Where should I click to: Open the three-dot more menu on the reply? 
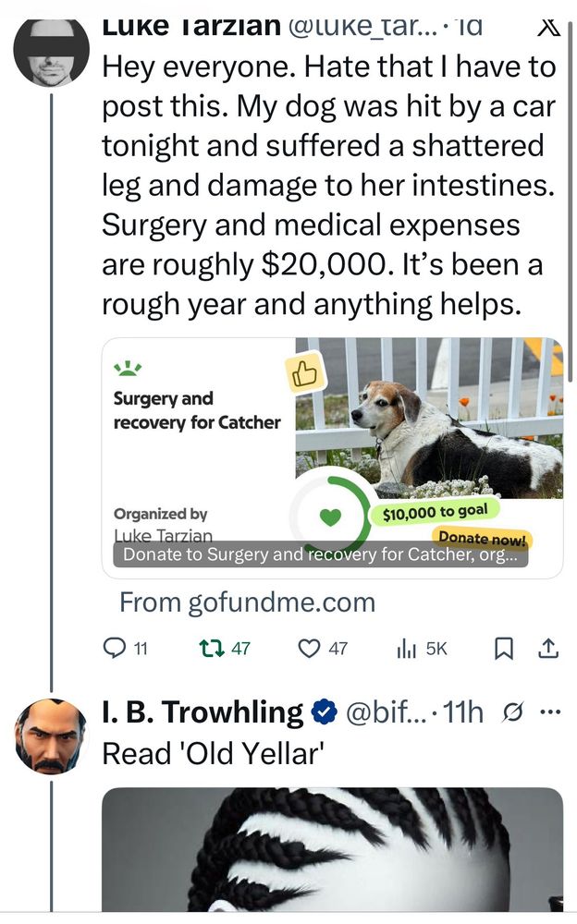click(550, 712)
